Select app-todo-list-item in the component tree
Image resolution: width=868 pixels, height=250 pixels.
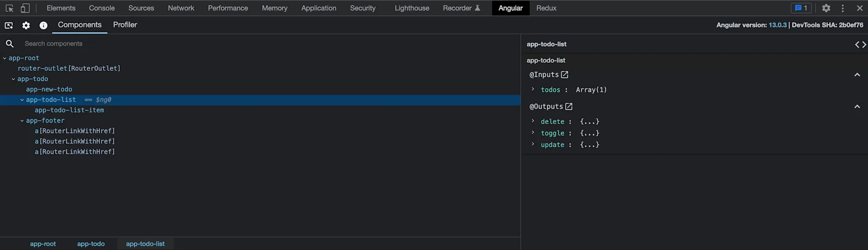(x=69, y=110)
